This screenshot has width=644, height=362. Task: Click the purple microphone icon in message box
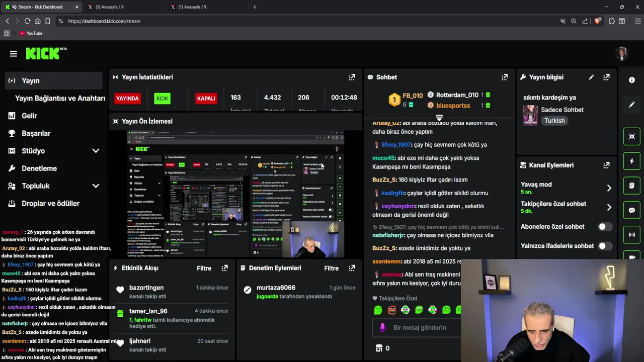coord(382,327)
